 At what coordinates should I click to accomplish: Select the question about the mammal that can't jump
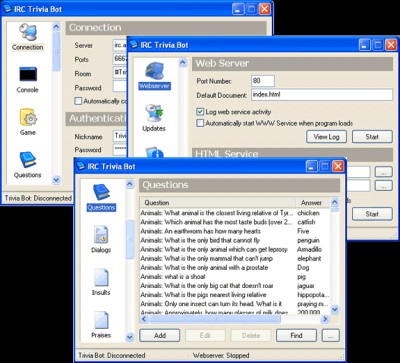coord(235,258)
